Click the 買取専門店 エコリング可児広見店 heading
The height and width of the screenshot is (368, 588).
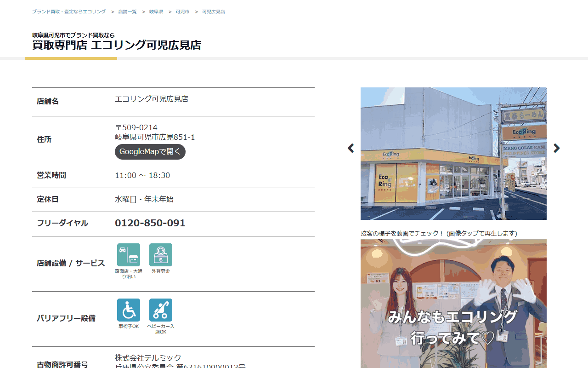(x=117, y=45)
